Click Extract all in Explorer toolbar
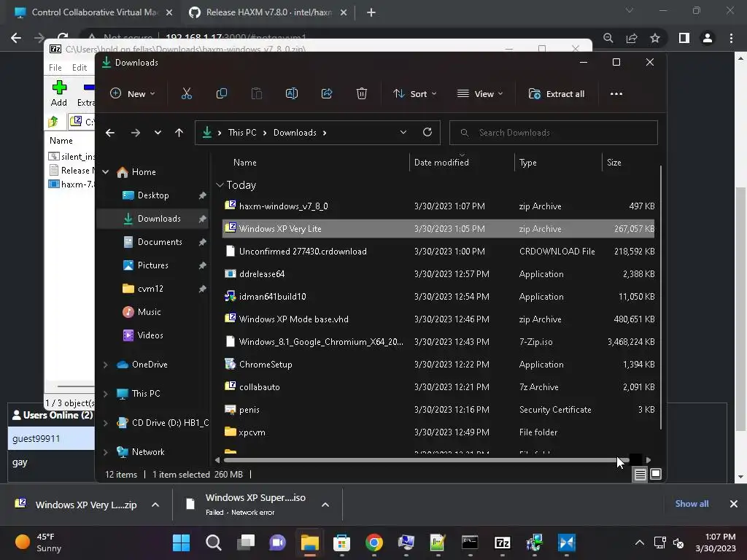Screen dimensions: 747x560 [557, 94]
